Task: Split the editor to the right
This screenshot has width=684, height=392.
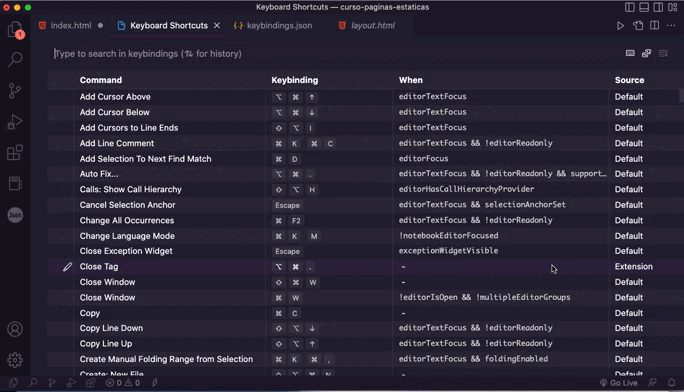Action: coord(655,26)
